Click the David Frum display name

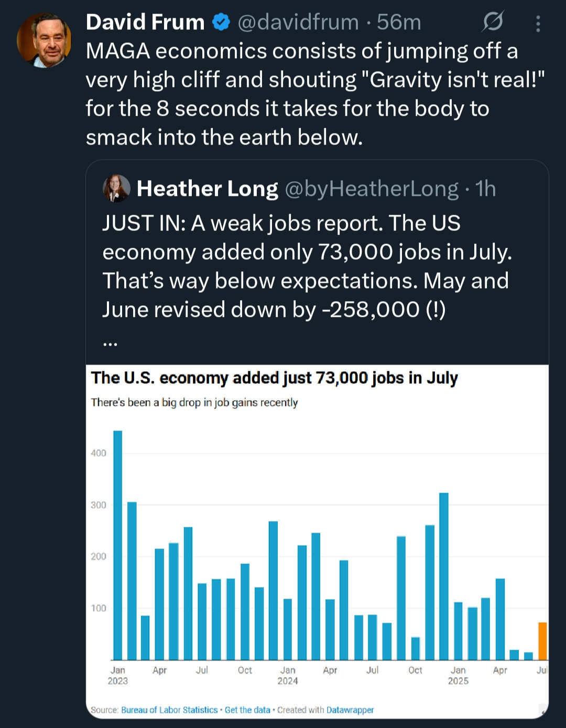click(145, 23)
